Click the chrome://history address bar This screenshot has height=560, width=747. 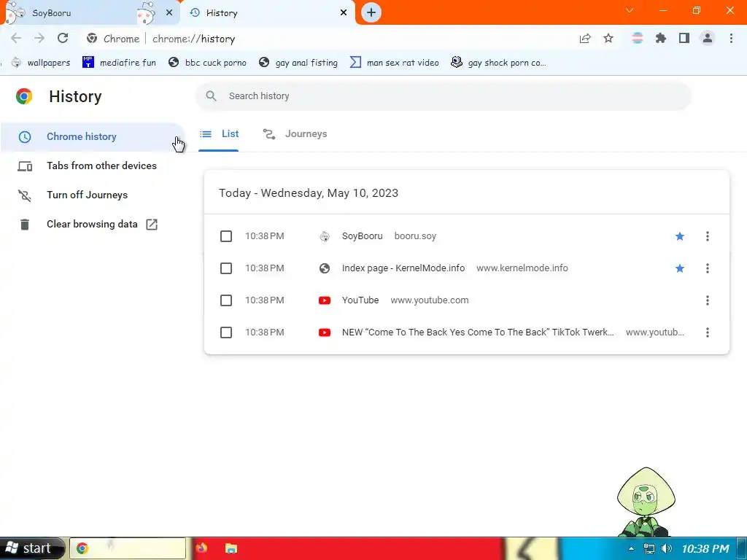193,39
